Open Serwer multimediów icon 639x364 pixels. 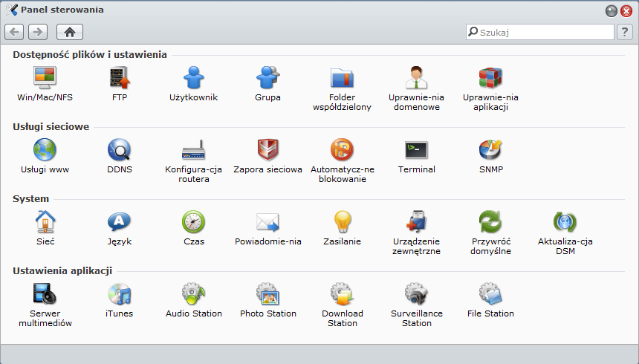(45, 294)
